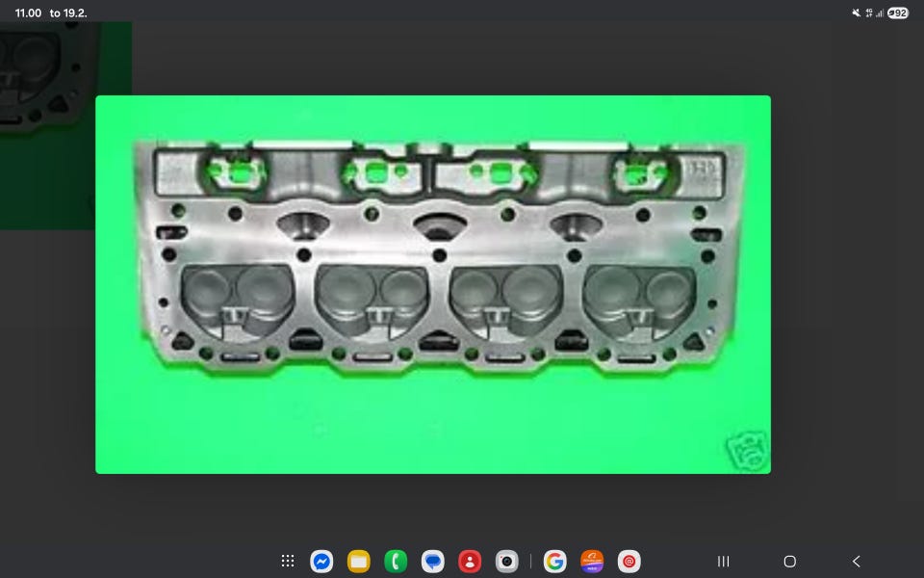This screenshot has width=924, height=578.
Task: Open the app drawer grid icon
Action: pyautogui.click(x=288, y=561)
